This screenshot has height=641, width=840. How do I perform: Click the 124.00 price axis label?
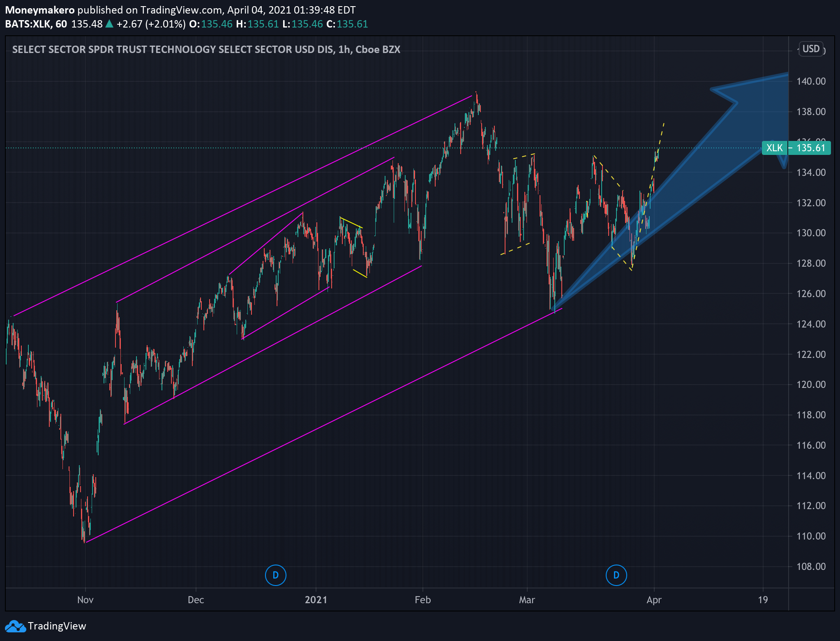point(811,324)
